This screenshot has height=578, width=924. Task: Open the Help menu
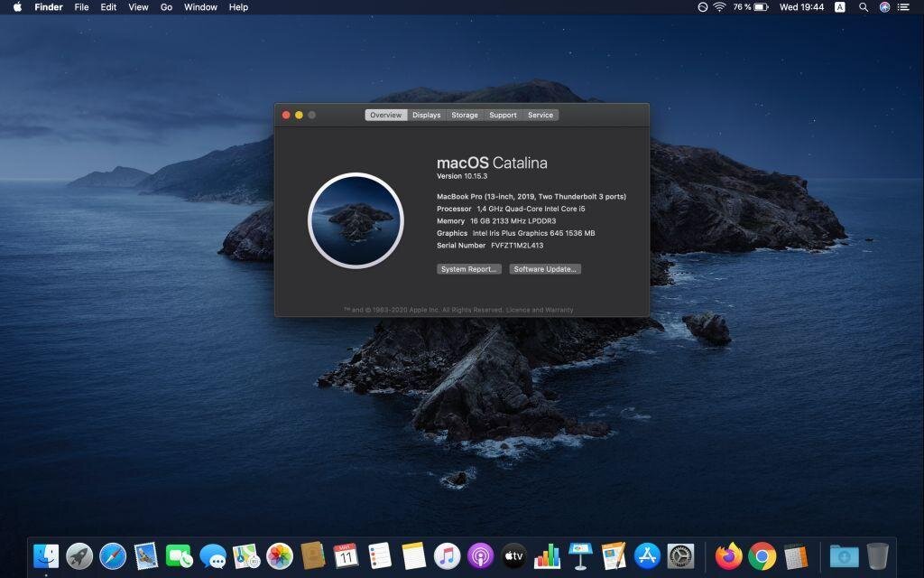238,7
